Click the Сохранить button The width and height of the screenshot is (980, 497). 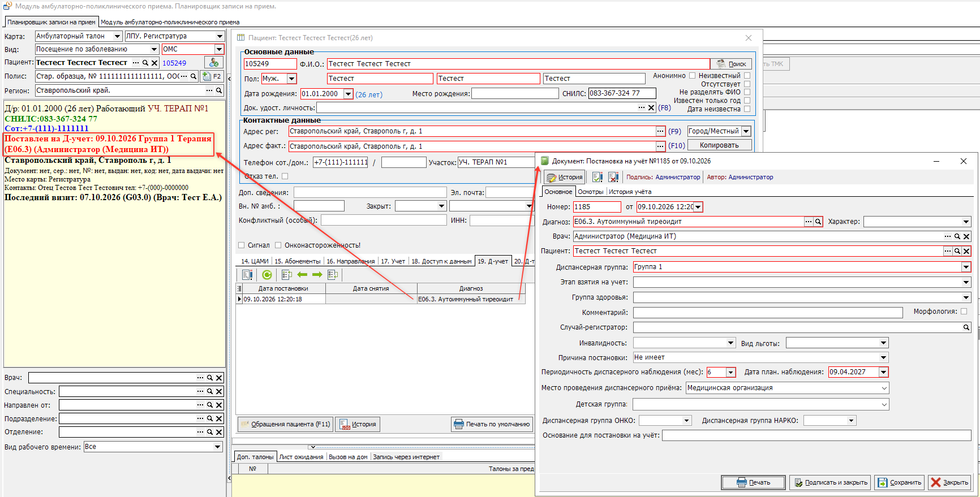[x=900, y=482]
